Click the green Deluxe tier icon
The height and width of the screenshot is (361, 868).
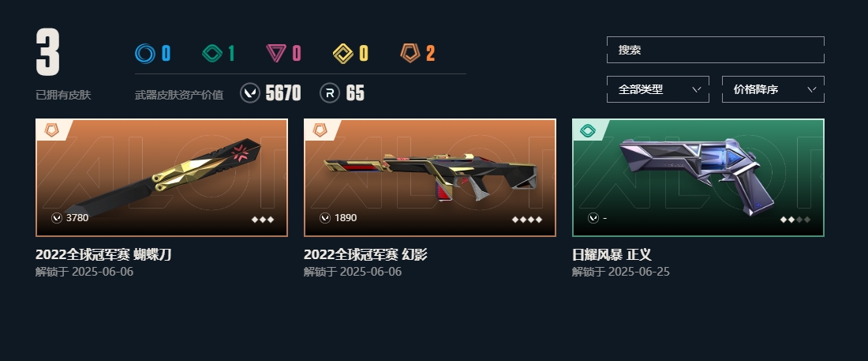coord(212,53)
